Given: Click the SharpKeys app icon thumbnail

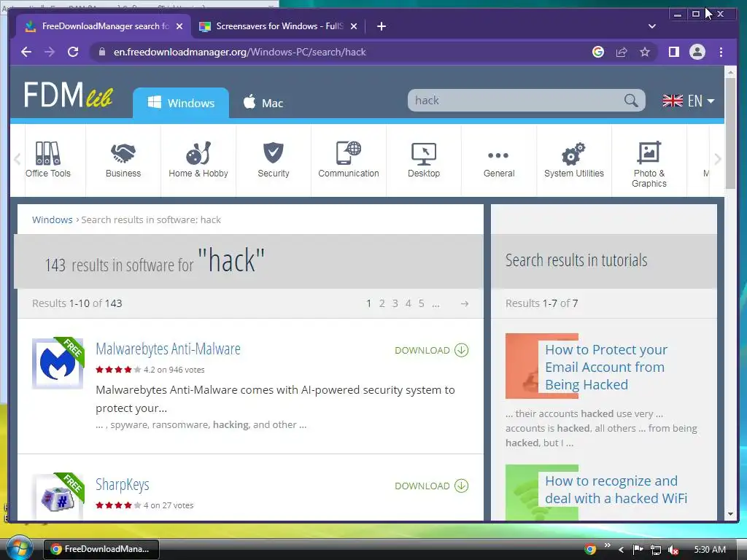Looking at the screenshot, I should tap(58, 496).
